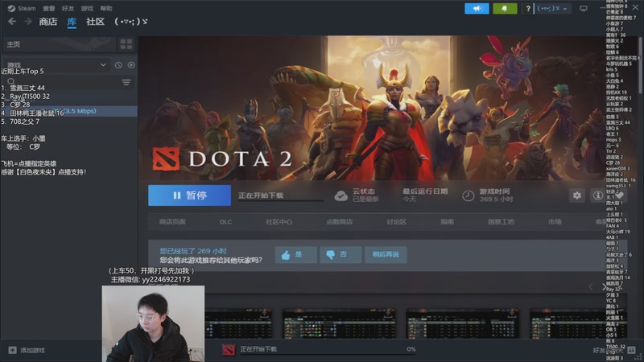Open the profile name tab
644x362 pixels.
pyautogui.click(x=131, y=22)
